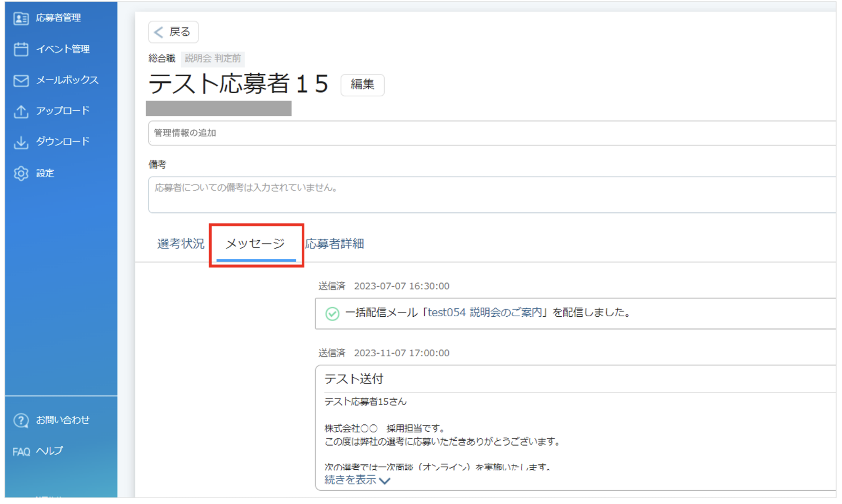Open 応募者管理 applicant management icon
The width and height of the screenshot is (842, 504).
[x=21, y=18]
